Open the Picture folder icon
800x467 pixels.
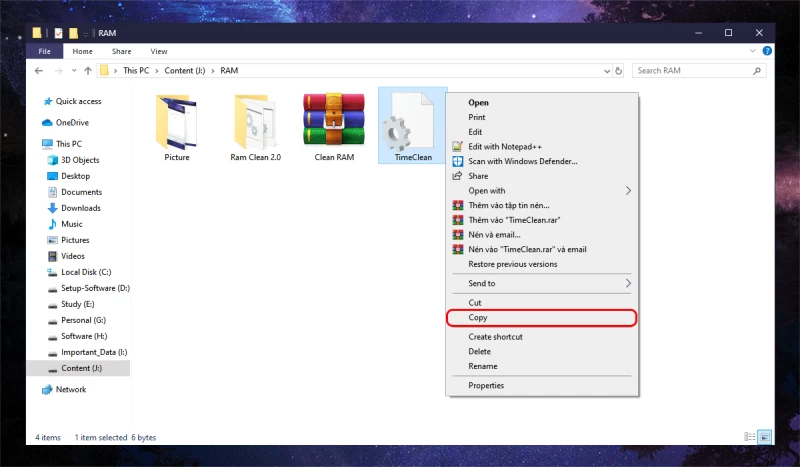click(177, 122)
